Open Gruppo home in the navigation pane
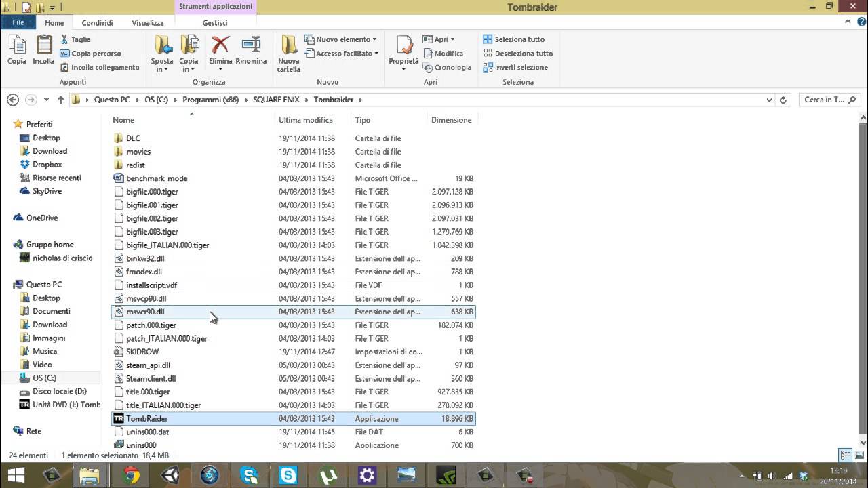Screen dimensions: 868x488 click(50, 245)
